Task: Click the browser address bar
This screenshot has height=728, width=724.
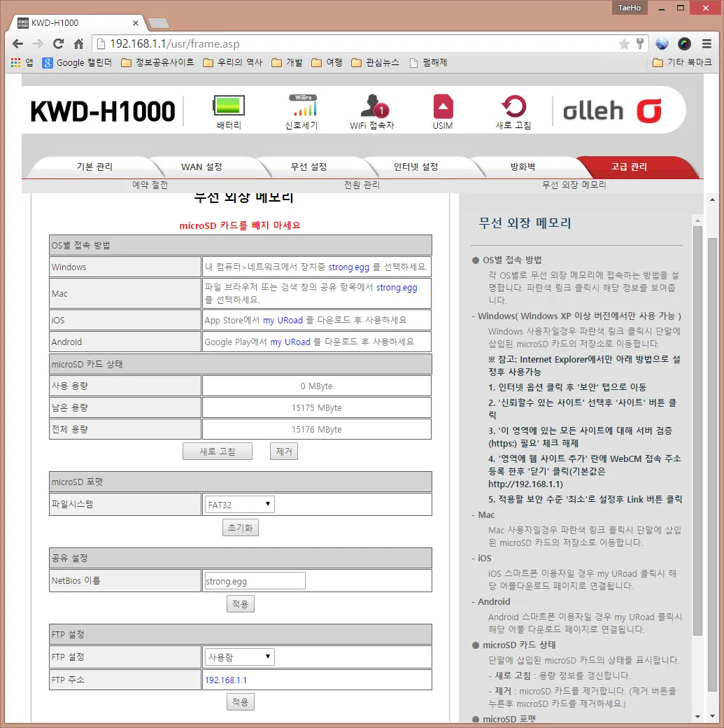Action: 357,43
